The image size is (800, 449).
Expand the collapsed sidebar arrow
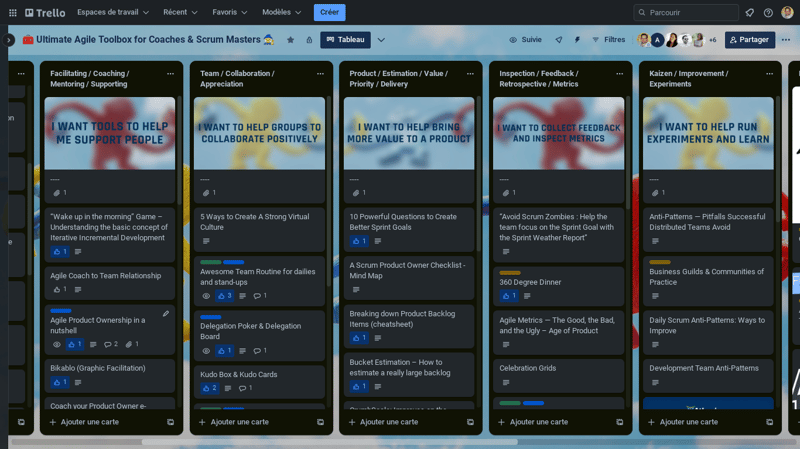pyautogui.click(x=9, y=40)
